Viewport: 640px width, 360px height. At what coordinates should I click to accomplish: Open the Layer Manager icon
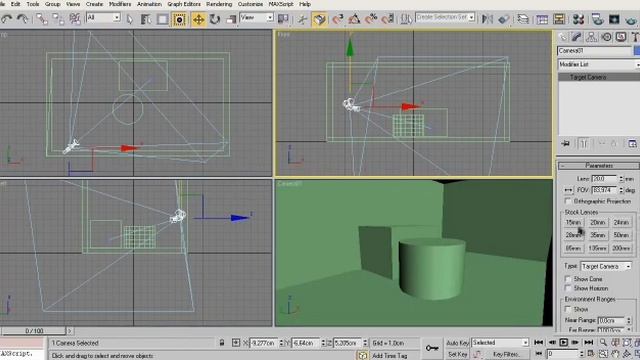[x=523, y=19]
